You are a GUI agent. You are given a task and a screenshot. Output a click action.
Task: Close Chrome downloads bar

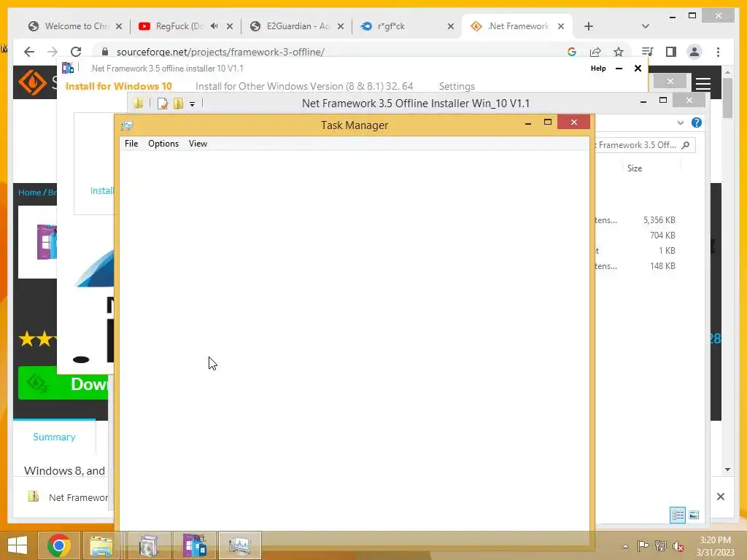pos(720,496)
